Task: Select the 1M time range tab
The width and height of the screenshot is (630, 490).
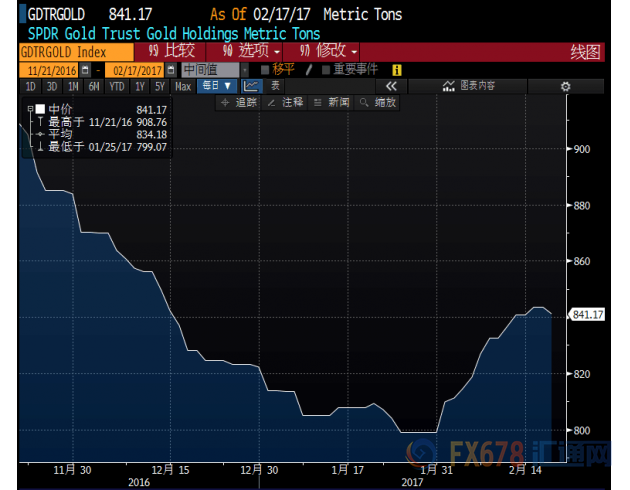Action: pyautogui.click(x=73, y=86)
